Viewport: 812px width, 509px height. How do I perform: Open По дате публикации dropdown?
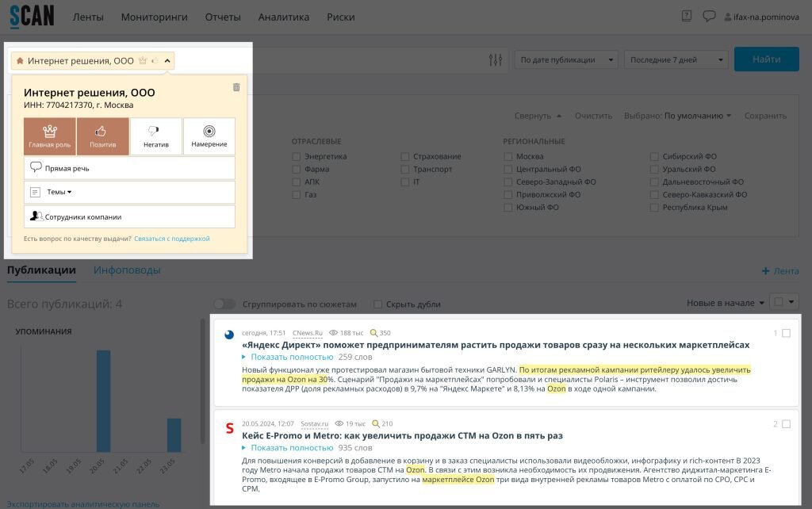566,60
